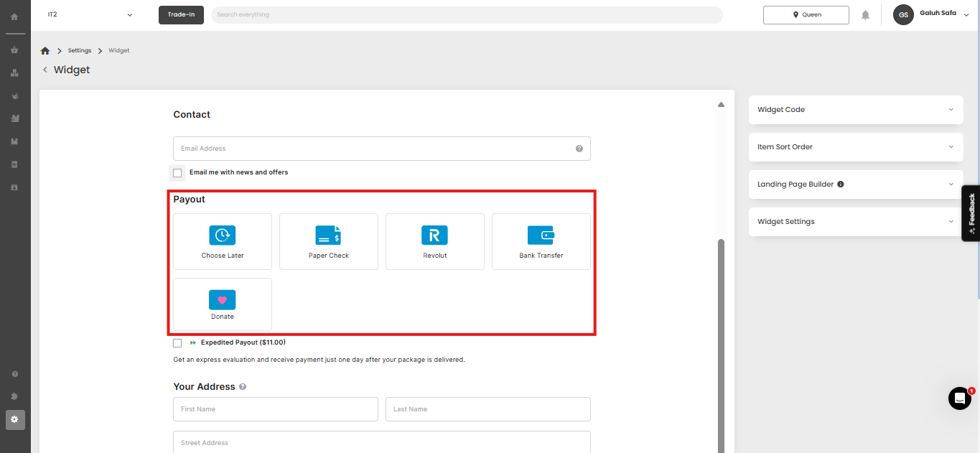Click the widget preview scroll-up arrow
980x453 pixels.
point(722,104)
